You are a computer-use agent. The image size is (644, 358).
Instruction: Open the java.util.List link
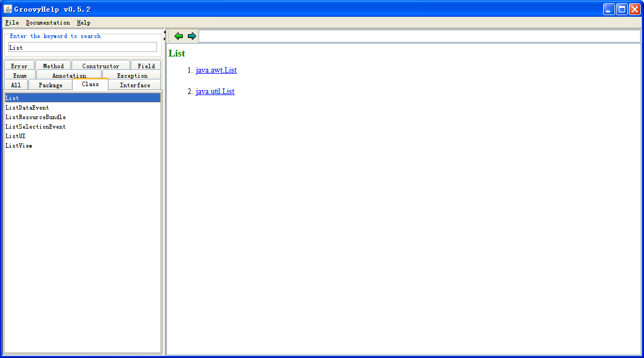(x=215, y=92)
